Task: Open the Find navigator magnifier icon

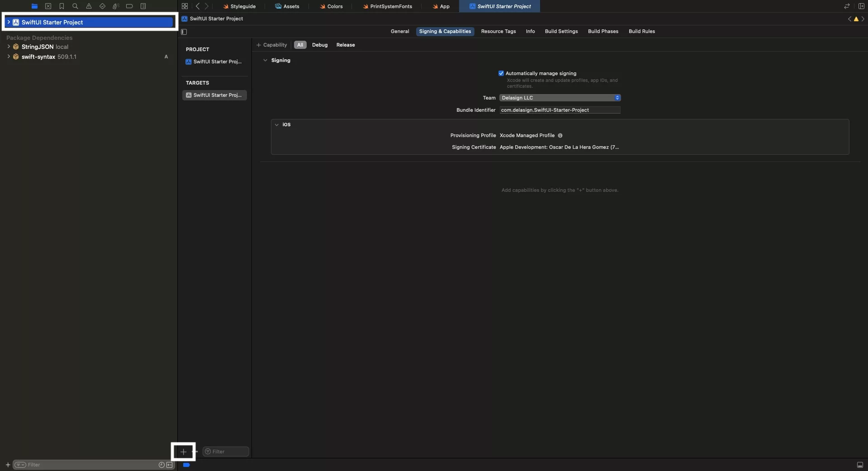Action: tap(75, 6)
